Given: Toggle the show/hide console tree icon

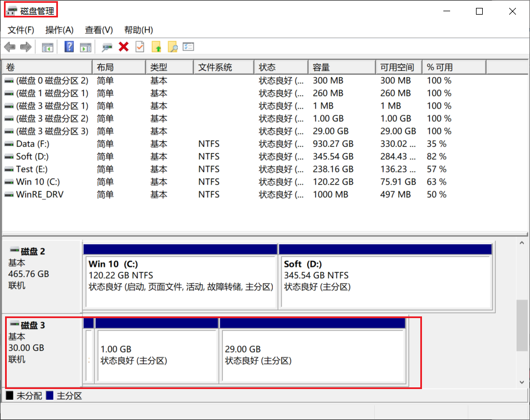Looking at the screenshot, I should click(x=48, y=47).
